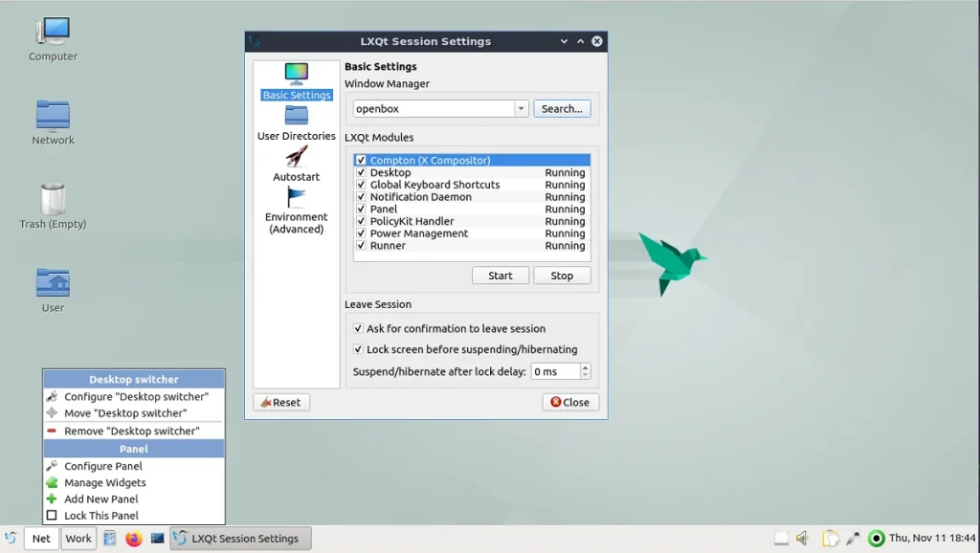Increase the lock delay with up arrow
Screen dimensions: 980x553
[585, 367]
